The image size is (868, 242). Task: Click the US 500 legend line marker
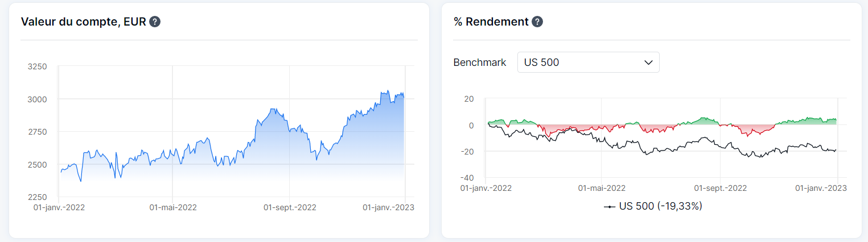tap(610, 207)
